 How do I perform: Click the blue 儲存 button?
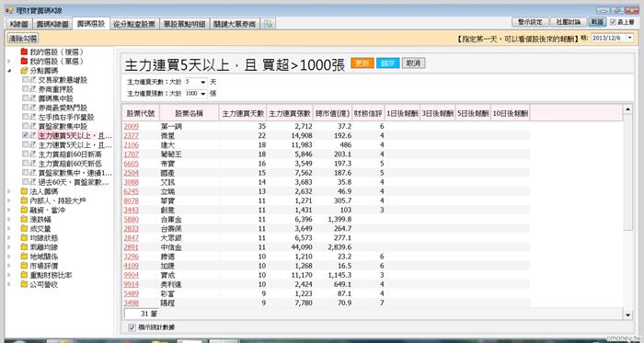tap(387, 63)
